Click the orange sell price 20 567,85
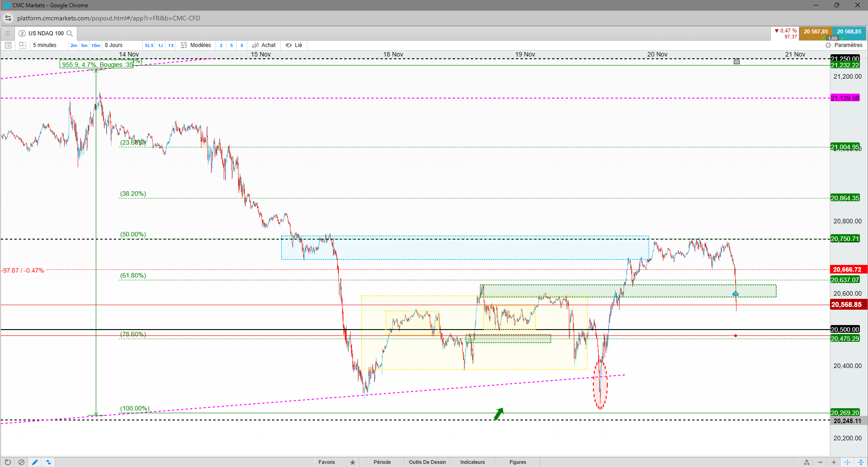Image resolution: width=868 pixels, height=467 pixels. tap(816, 33)
